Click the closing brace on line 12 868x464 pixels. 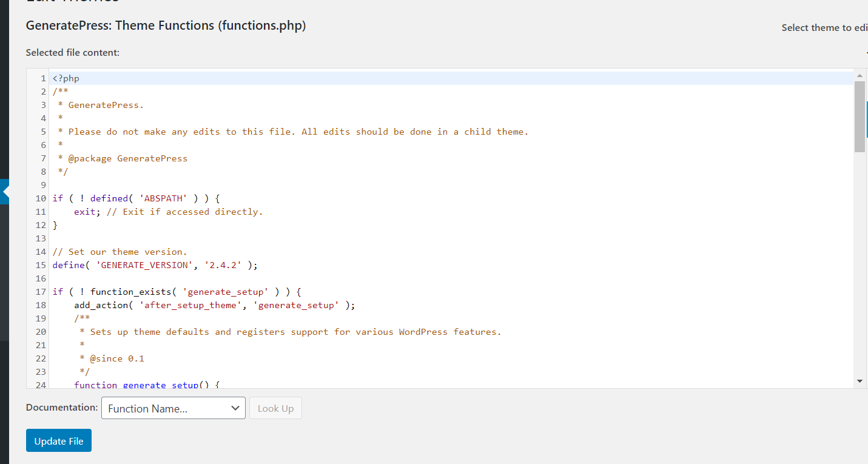pos(55,225)
